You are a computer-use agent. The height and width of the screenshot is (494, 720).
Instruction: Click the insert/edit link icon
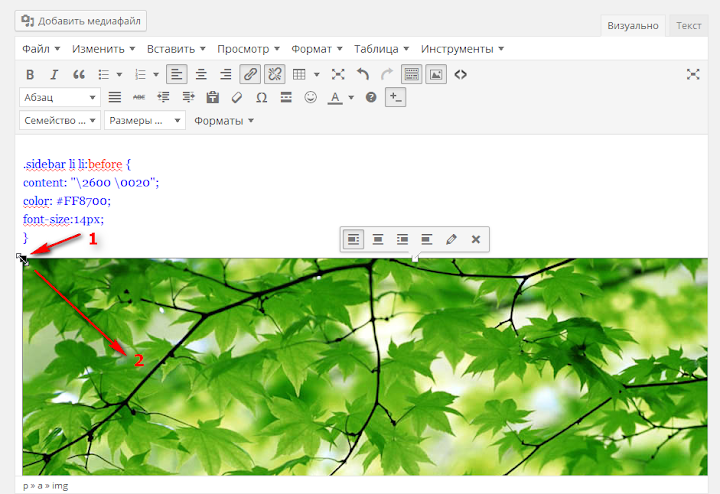[250, 74]
